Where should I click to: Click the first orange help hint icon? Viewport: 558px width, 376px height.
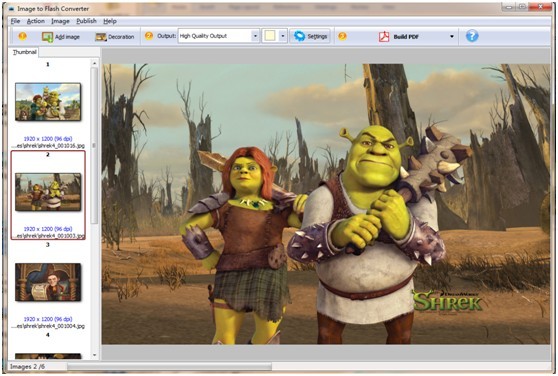click(x=22, y=36)
